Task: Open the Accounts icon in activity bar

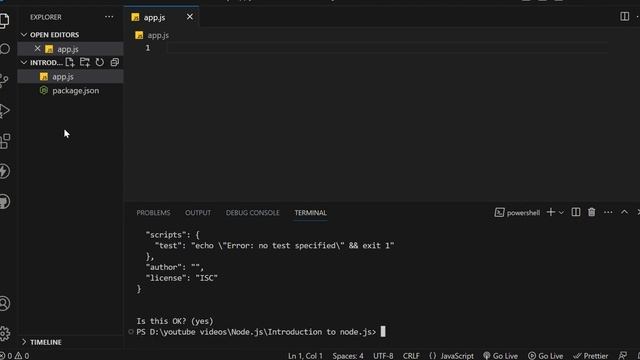Action: tap(4, 303)
